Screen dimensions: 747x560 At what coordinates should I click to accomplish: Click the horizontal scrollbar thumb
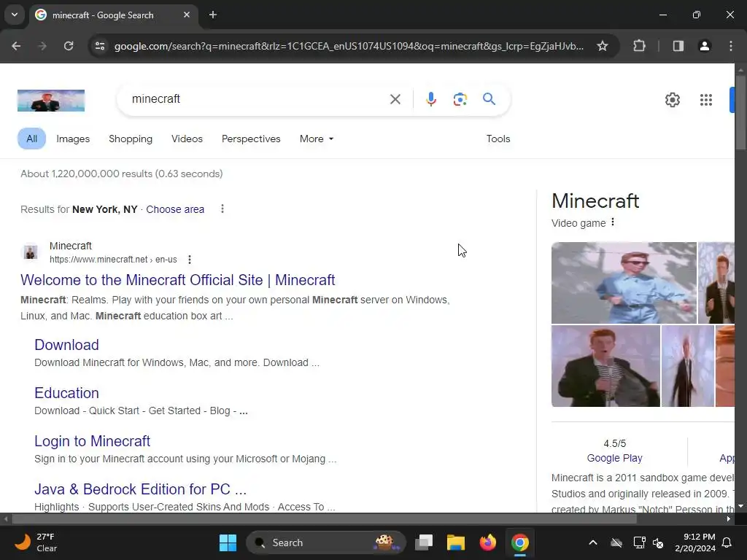[324, 519]
